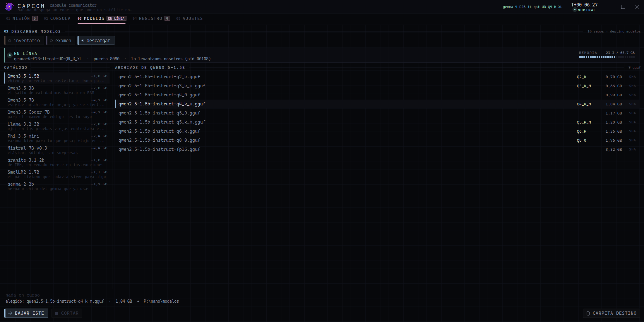Select Qwen3.5-7B in the catalog
This screenshot has height=322, width=644.
[57, 102]
